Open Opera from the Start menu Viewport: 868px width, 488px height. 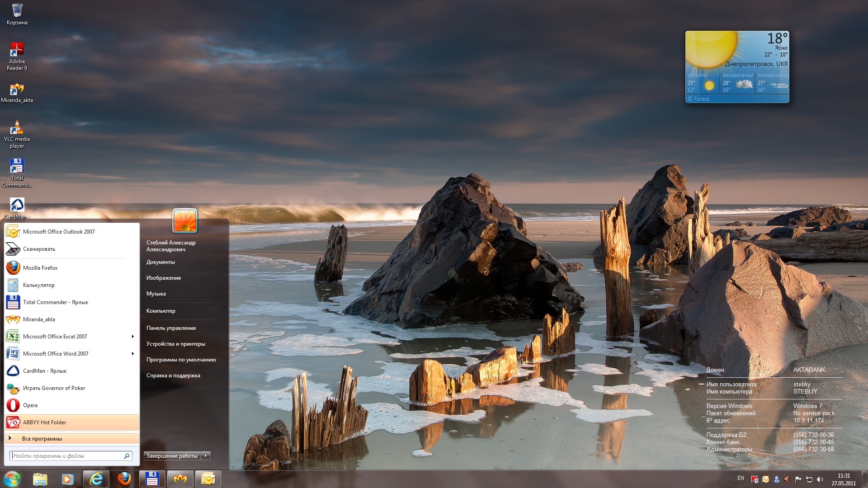coord(72,405)
